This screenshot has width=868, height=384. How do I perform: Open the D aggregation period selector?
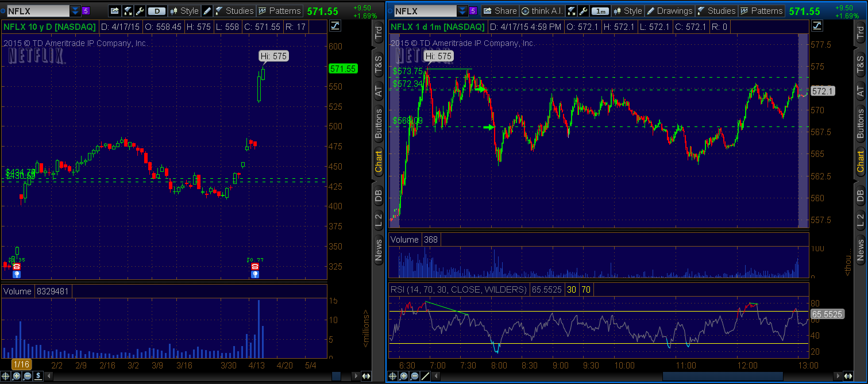[156, 11]
